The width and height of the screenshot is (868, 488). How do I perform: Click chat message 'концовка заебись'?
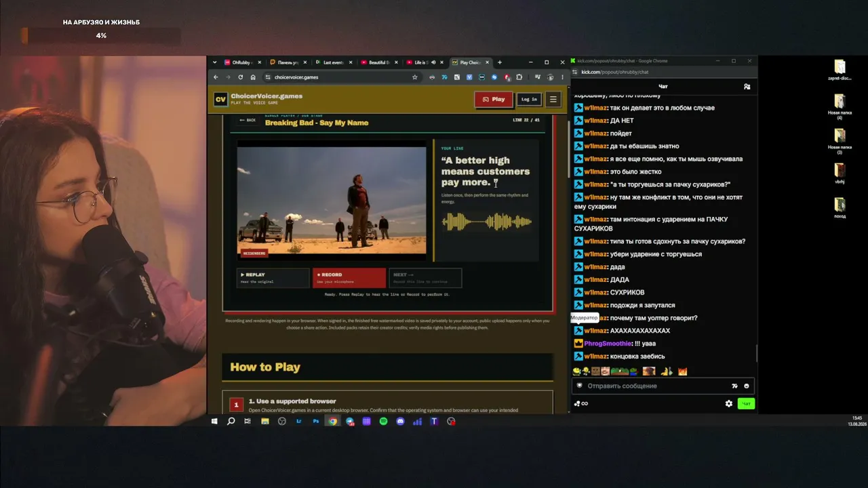(x=637, y=357)
